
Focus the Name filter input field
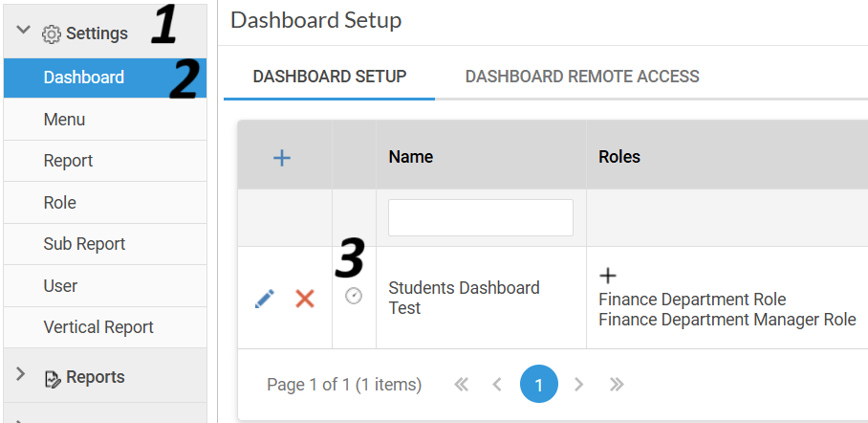(x=481, y=218)
